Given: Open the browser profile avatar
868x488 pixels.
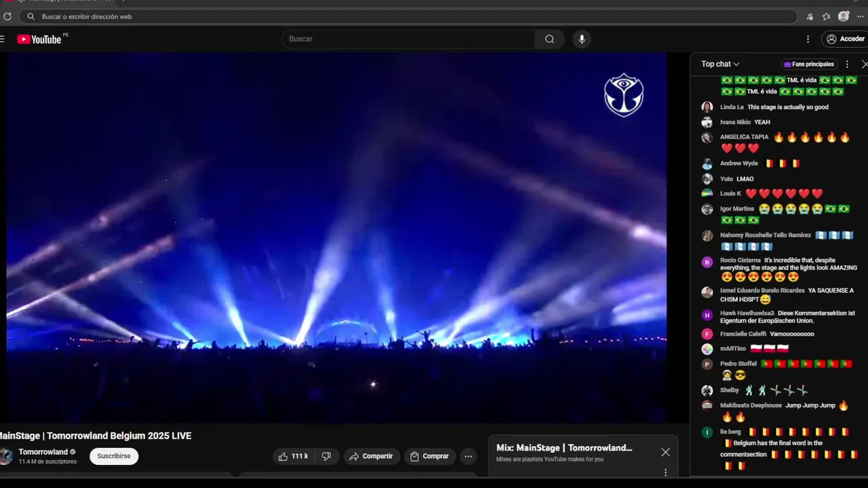Looking at the screenshot, I should point(844,16).
